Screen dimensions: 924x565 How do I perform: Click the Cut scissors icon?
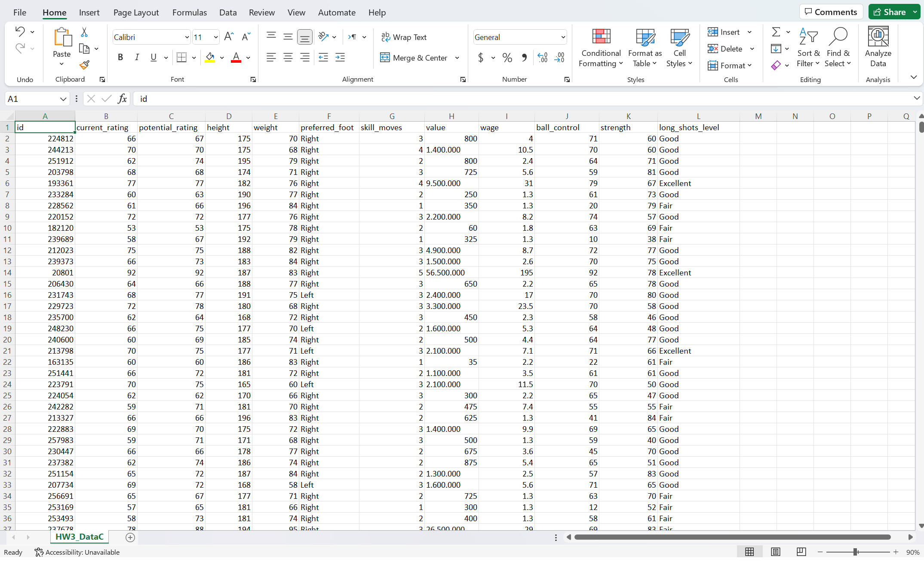[x=84, y=32]
